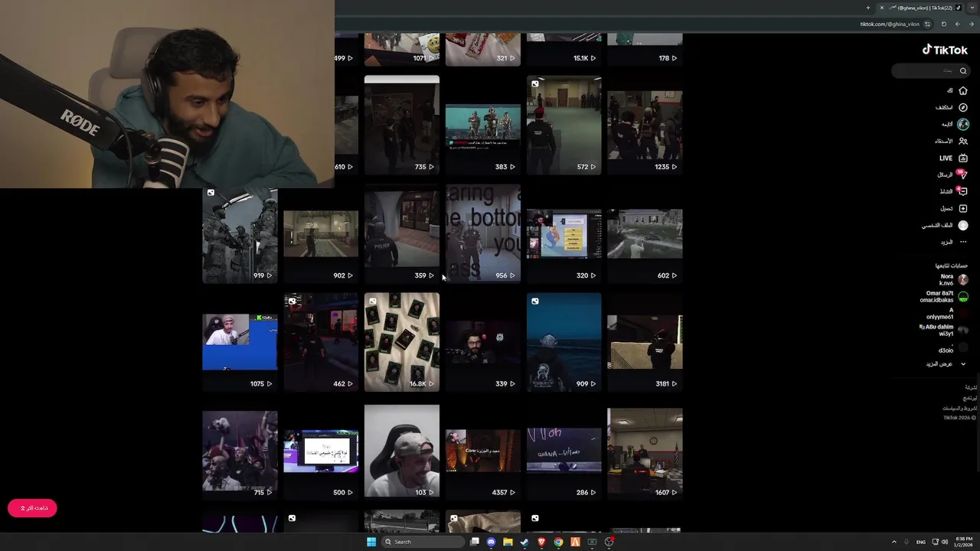Open Brave browser from the taskbar
Screen dimensions: 980x551
541,542
